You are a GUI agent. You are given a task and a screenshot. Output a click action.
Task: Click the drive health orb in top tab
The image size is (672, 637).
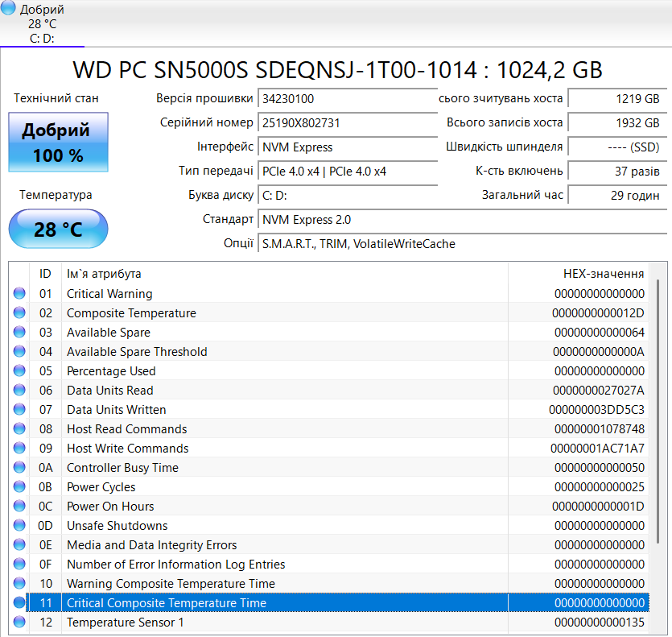[x=9, y=9]
